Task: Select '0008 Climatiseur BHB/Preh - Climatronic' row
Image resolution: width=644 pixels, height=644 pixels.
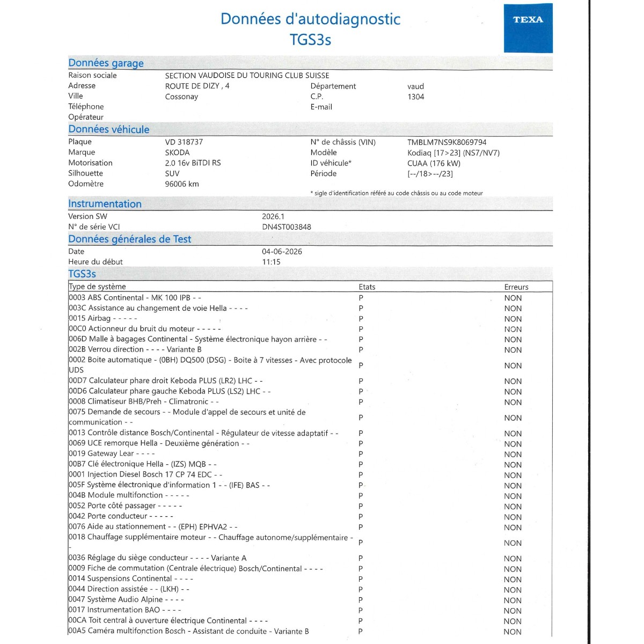Action: 310,402
